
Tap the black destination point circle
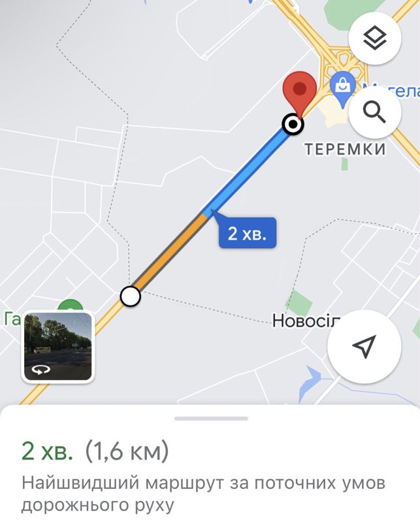[293, 124]
